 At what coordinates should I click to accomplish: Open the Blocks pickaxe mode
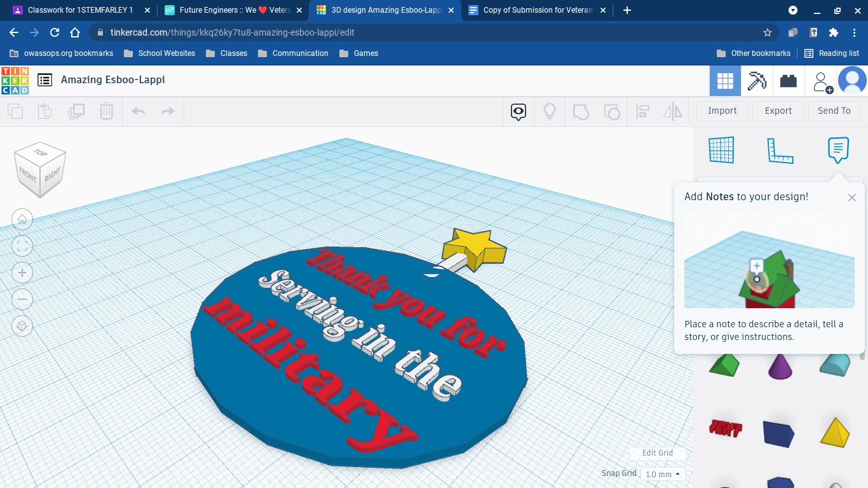757,81
